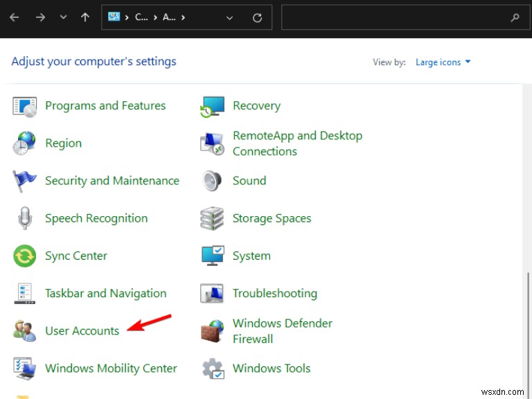Open the View by Large icons dropdown
Screen dimensions: 532x399
coord(443,62)
